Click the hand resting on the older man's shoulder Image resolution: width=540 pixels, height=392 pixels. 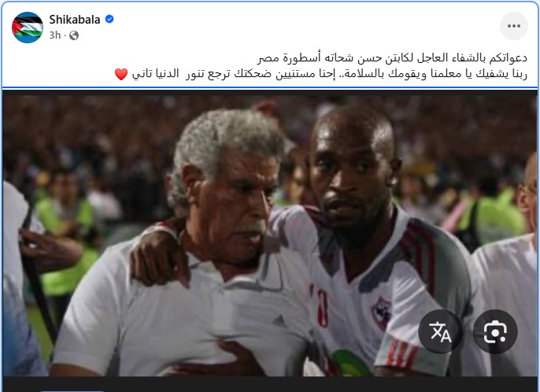[158, 255]
